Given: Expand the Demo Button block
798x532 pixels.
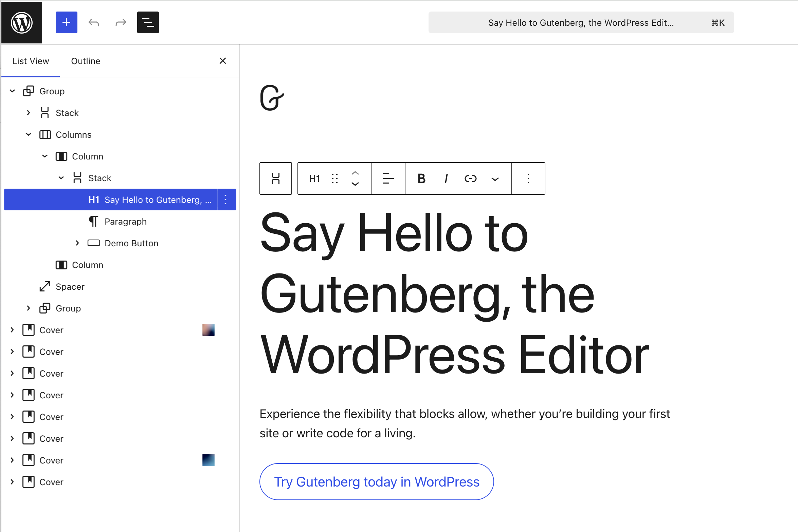Looking at the screenshot, I should point(77,243).
